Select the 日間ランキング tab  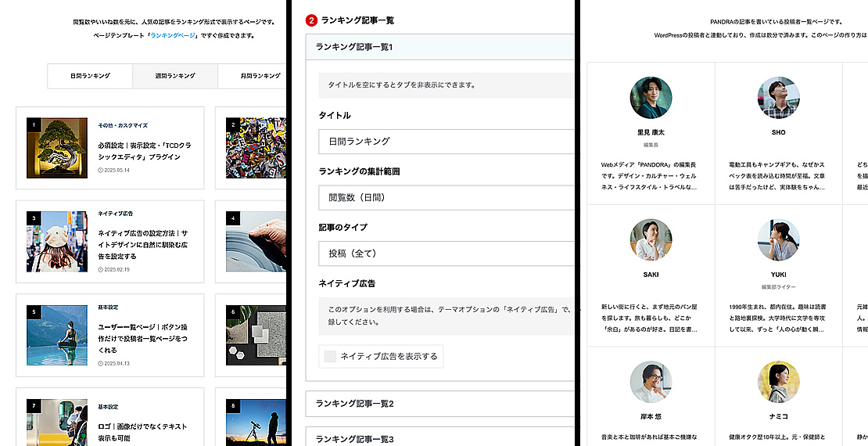90,76
